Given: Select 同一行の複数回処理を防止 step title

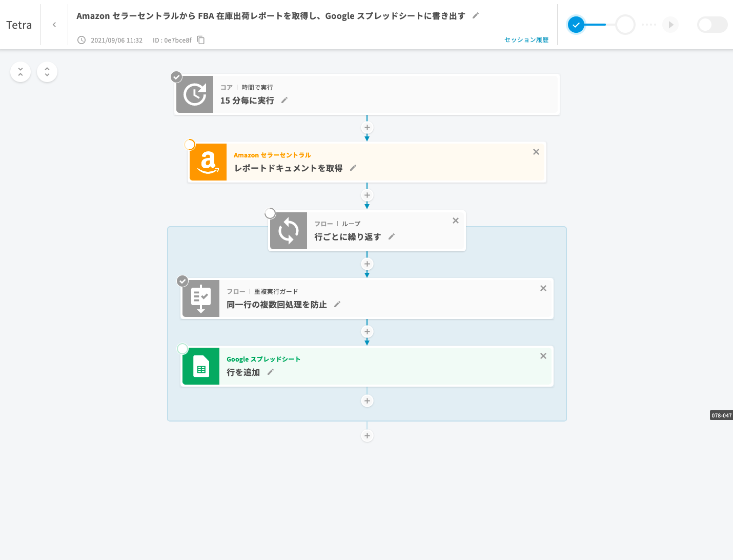Looking at the screenshot, I should coord(277,305).
